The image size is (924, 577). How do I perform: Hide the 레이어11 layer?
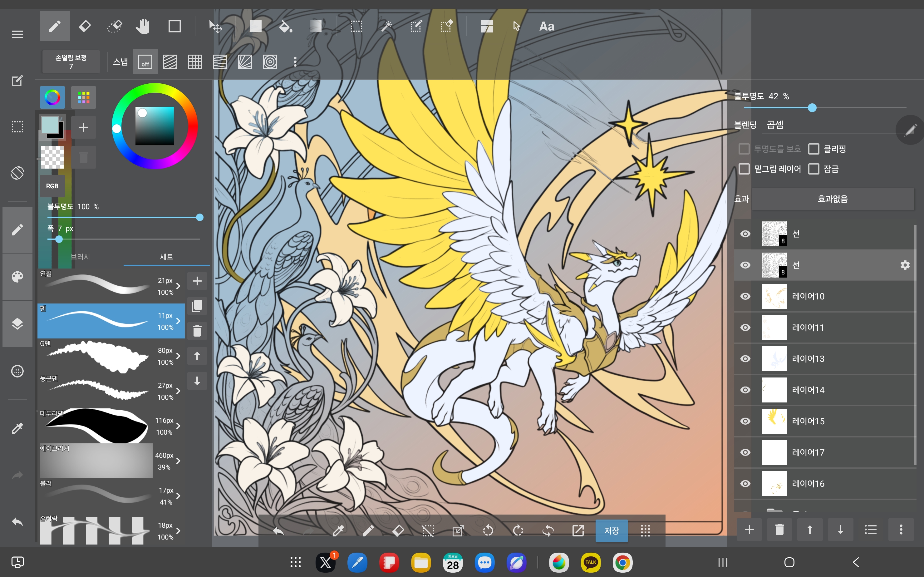tap(745, 328)
